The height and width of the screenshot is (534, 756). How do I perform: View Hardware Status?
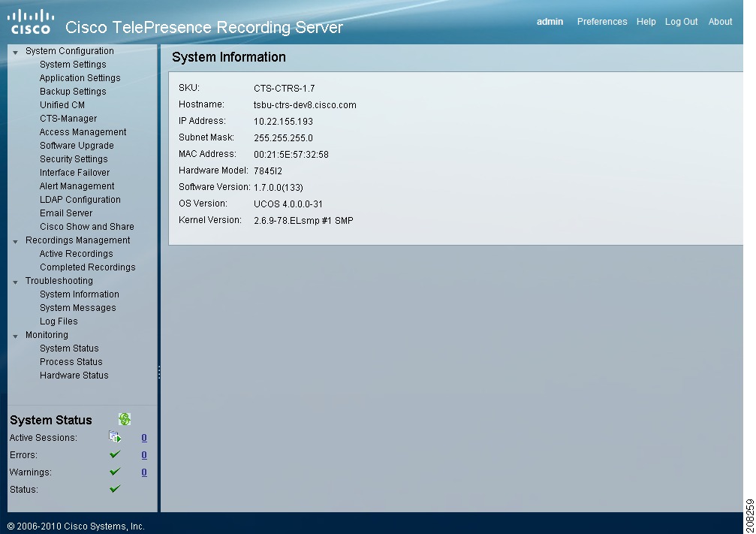click(x=74, y=375)
